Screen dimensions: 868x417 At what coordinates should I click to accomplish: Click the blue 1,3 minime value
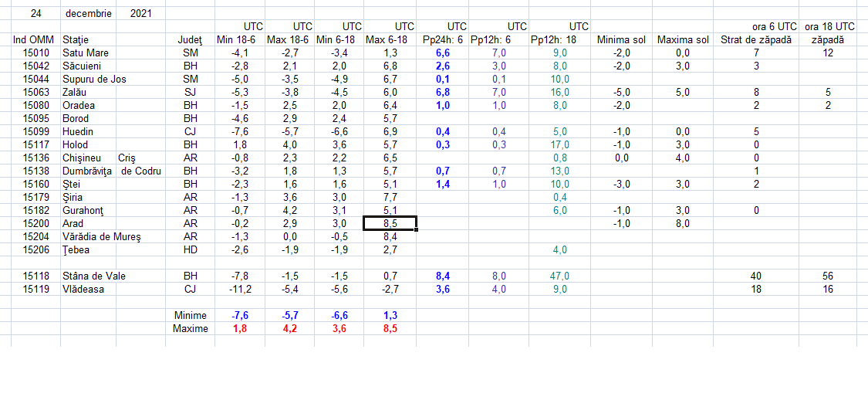coord(390,315)
